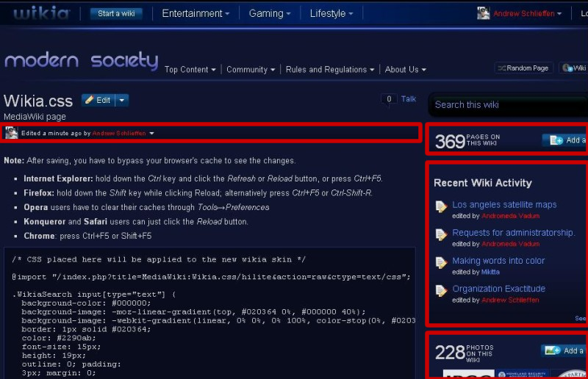
Task: Click the '.WikiaSearch input' CSS selector line
Action: [x=93, y=295]
